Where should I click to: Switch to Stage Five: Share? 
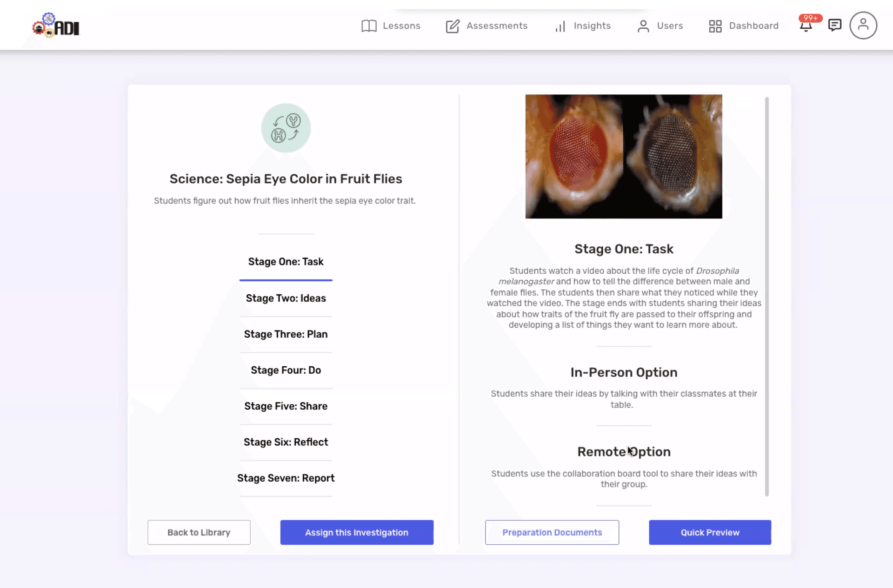click(286, 406)
